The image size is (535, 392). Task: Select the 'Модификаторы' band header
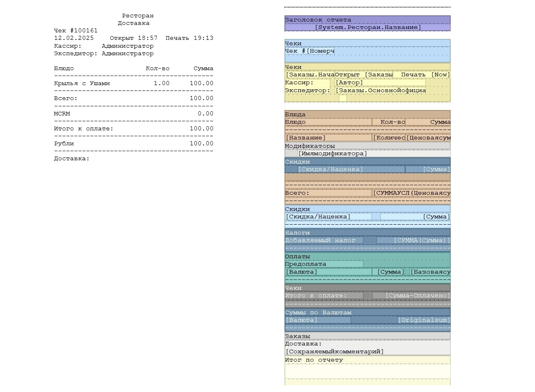(368, 146)
